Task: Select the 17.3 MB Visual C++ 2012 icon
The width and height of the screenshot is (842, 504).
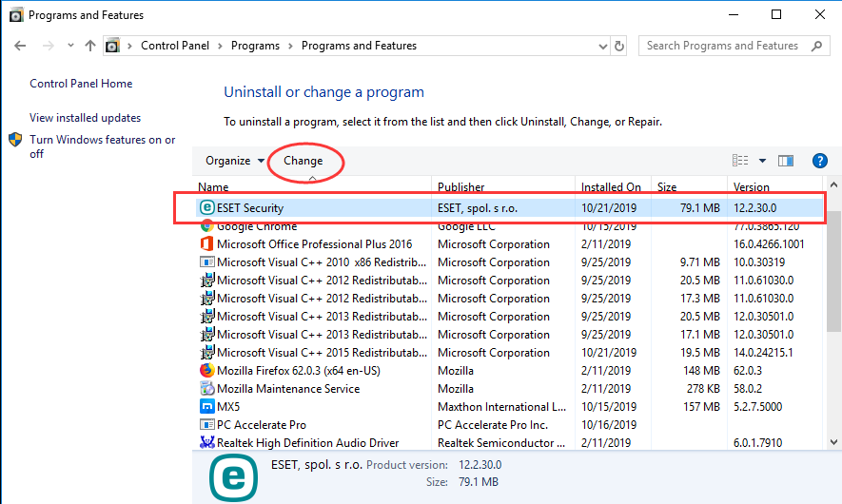Action: [x=206, y=299]
